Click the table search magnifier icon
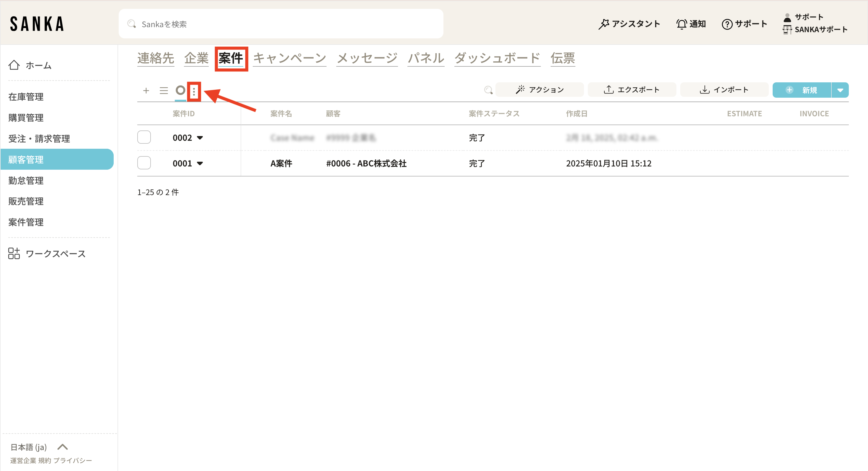 click(x=488, y=90)
